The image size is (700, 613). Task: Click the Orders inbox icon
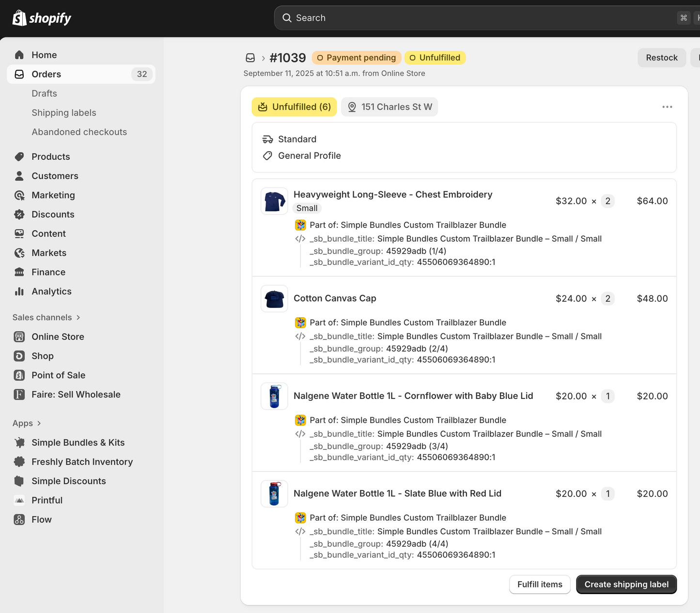click(19, 74)
